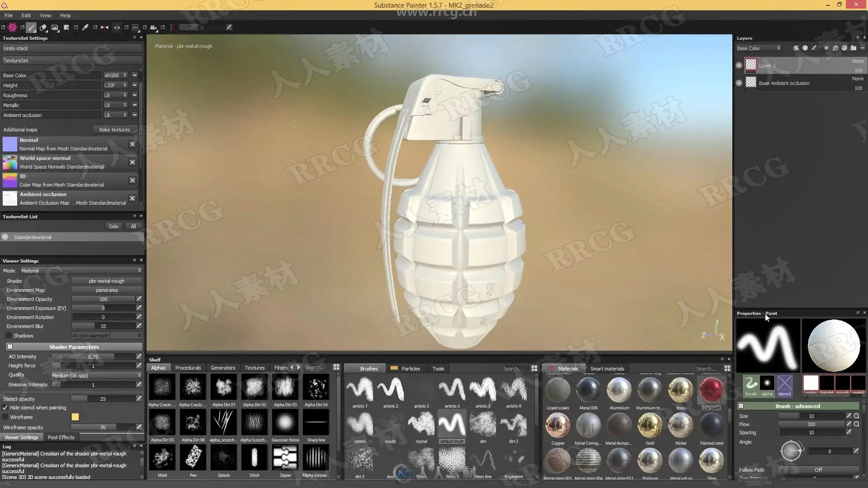The width and height of the screenshot is (868, 488).
Task: Open the Base Color channel dropdown in Layers
Action: pyautogui.click(x=758, y=48)
